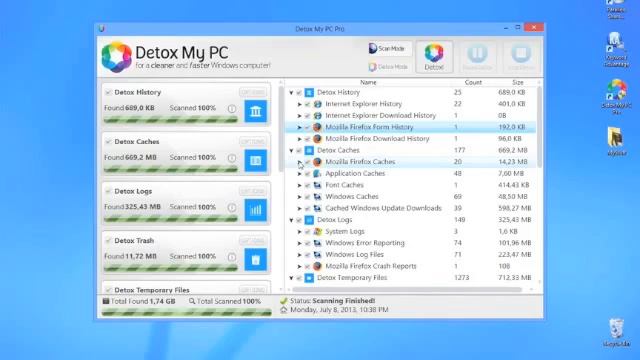
Task: Open the Detox Trash card's bin icon
Action: coord(256,259)
